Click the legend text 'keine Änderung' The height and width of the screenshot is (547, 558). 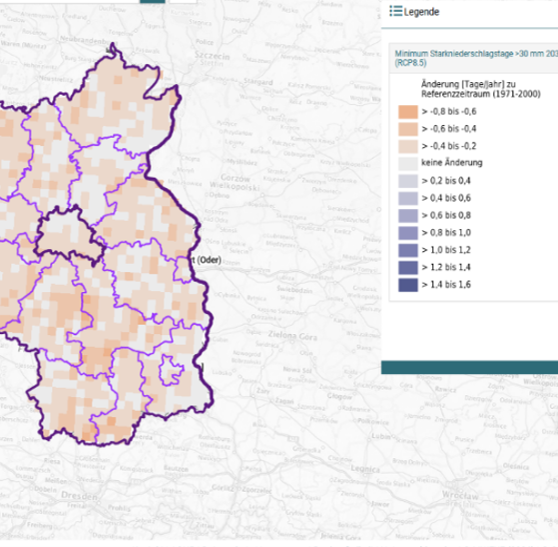pyautogui.click(x=452, y=163)
